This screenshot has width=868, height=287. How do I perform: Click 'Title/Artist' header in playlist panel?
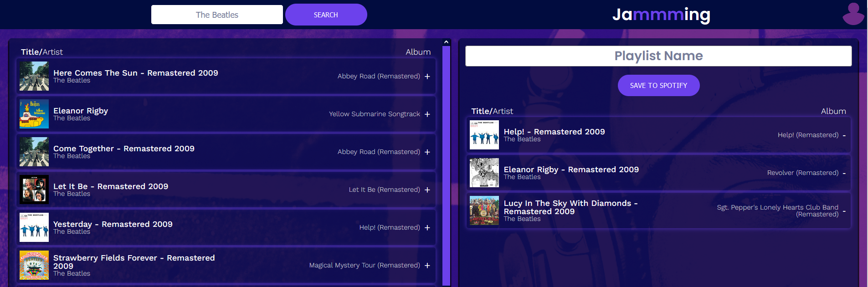pos(492,111)
